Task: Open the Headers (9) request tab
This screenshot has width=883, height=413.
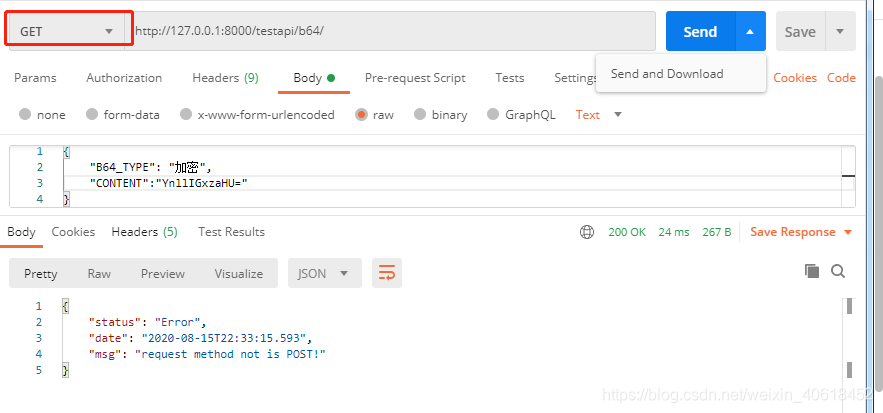Action: (x=225, y=78)
